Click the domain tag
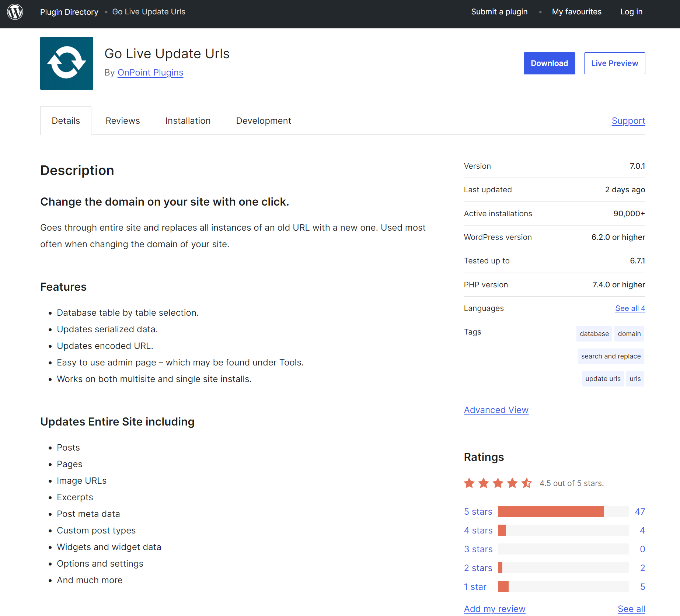This screenshot has height=616, width=680. [630, 334]
